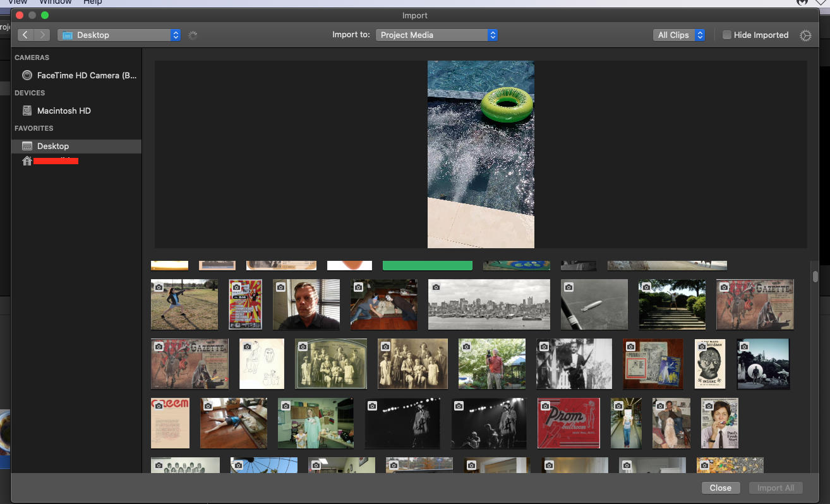This screenshot has width=830, height=504.
Task: Open Desktop in Favorites sidebar
Action: [53, 146]
